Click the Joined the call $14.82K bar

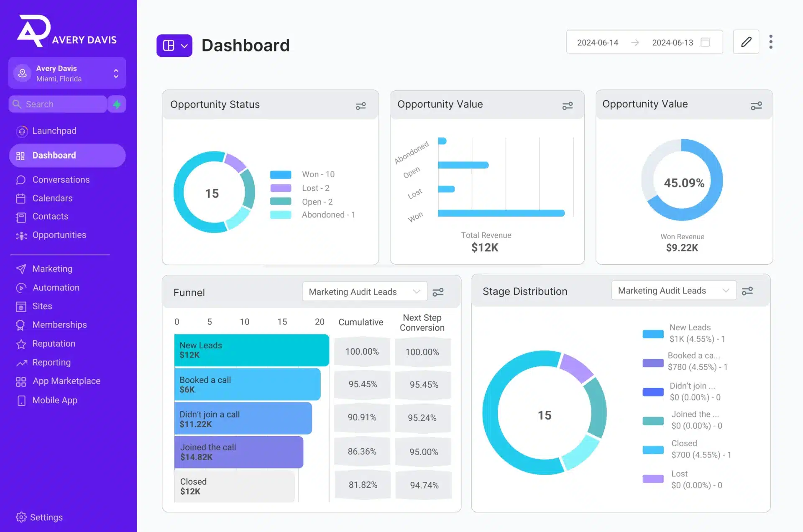tap(239, 452)
